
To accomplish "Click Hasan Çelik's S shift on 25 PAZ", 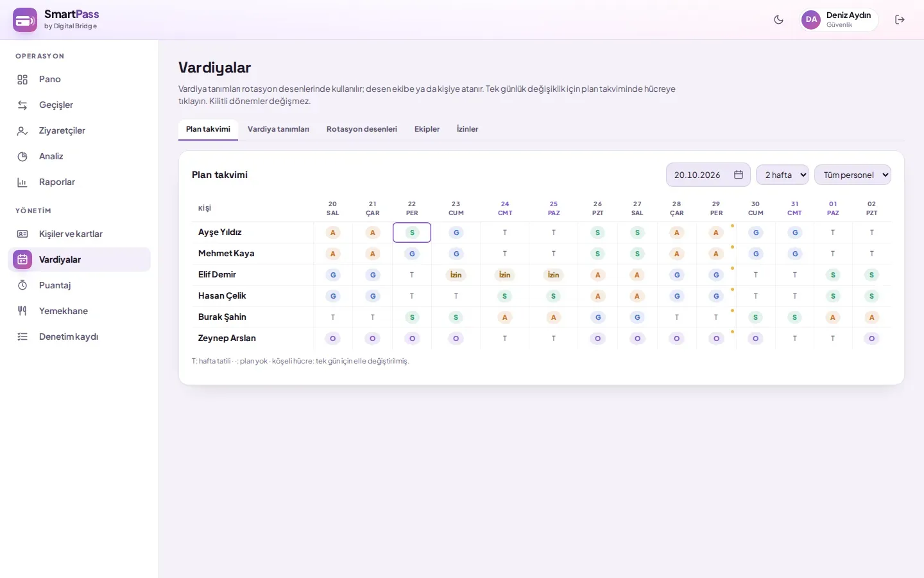I will pos(554,296).
